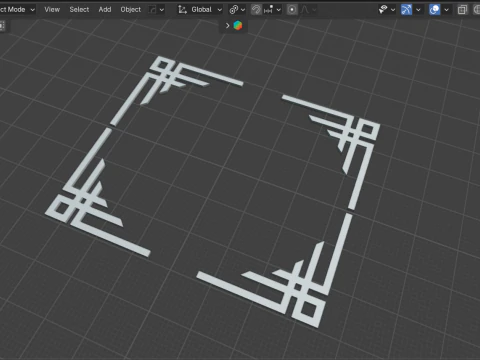Expand the arrow next to Object menu icon

pyautogui.click(x=162, y=10)
